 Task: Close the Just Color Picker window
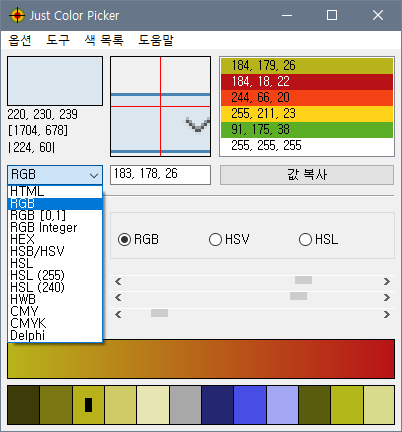tap(378, 15)
